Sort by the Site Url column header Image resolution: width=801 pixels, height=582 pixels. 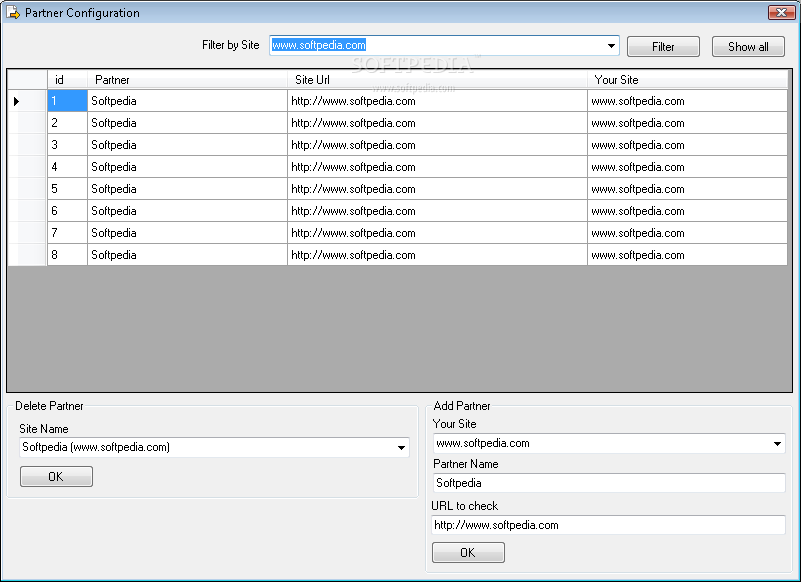(x=437, y=80)
